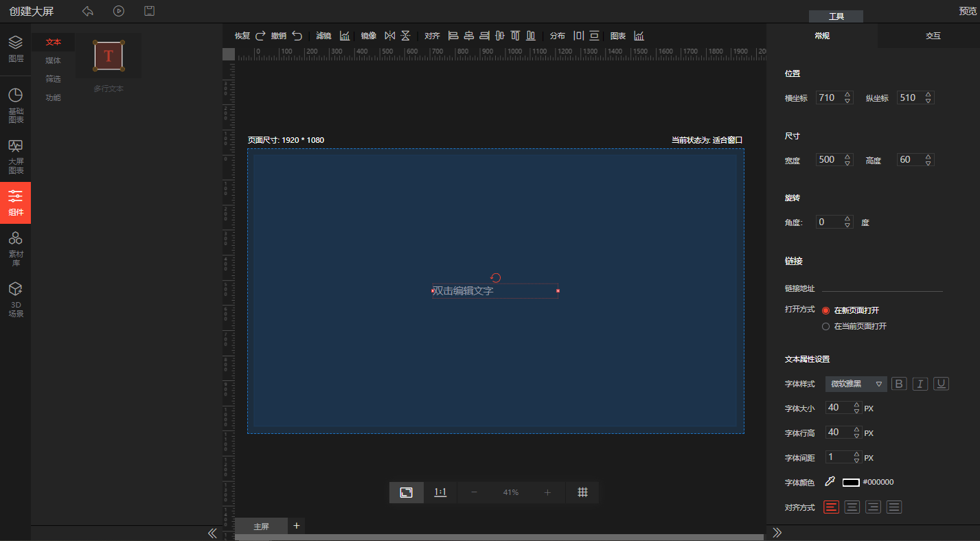980x541 pixels.
Task: Select the 媒体 category
Action: [x=53, y=60]
